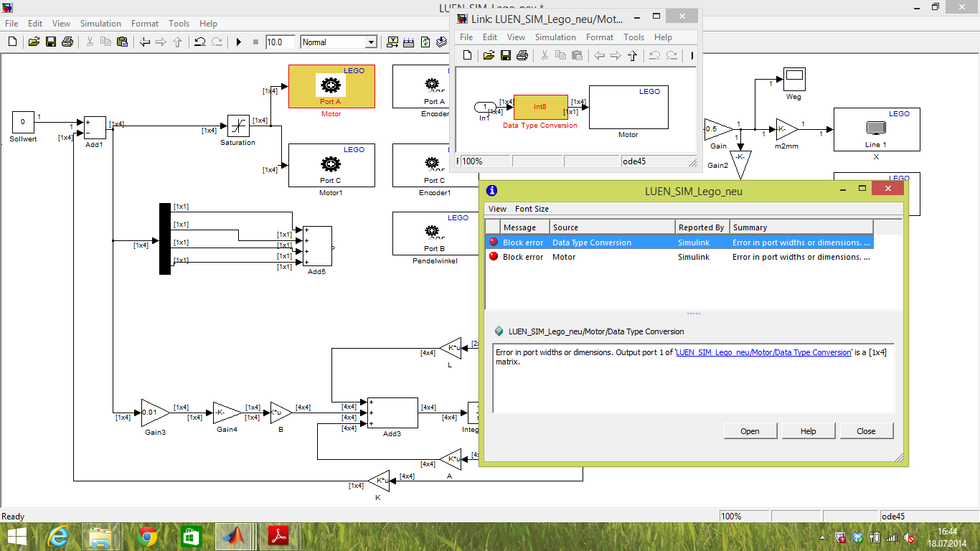Screen dimensions: 980x551
Task: Click the open folder icon in the Link window
Action: pyautogui.click(x=489, y=55)
